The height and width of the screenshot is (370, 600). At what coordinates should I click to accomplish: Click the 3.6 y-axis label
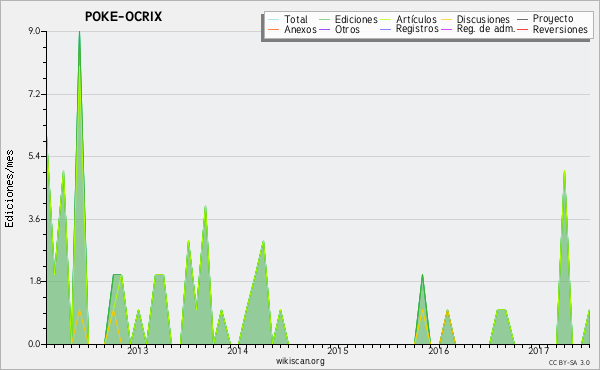pos(34,219)
